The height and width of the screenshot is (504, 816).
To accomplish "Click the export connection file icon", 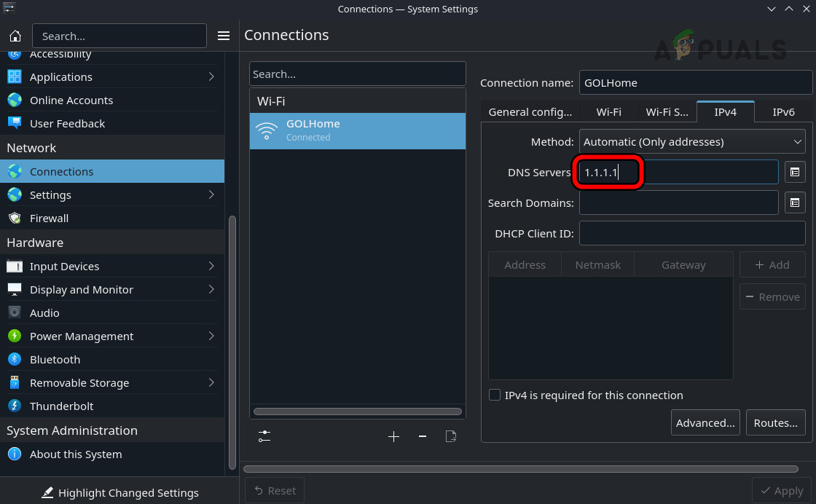I will 451,436.
